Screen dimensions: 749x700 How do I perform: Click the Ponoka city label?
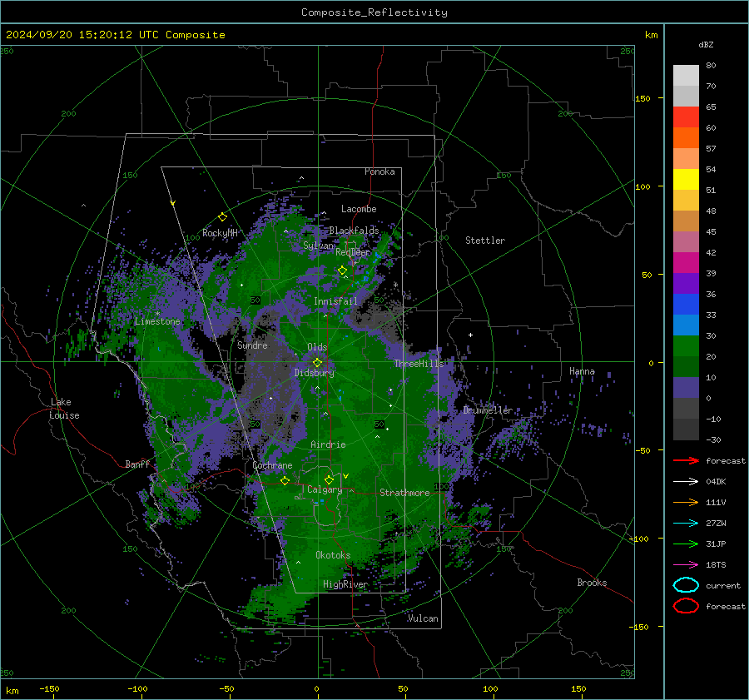(x=379, y=171)
